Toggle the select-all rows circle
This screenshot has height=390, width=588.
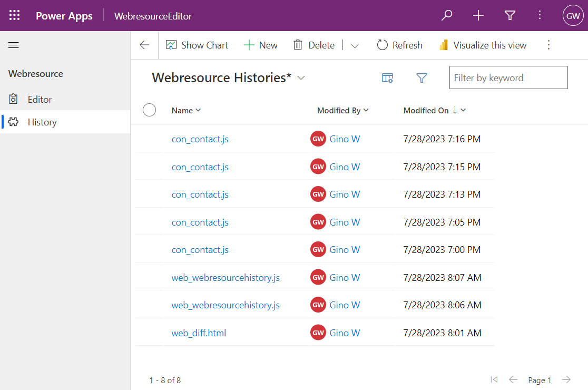149,110
